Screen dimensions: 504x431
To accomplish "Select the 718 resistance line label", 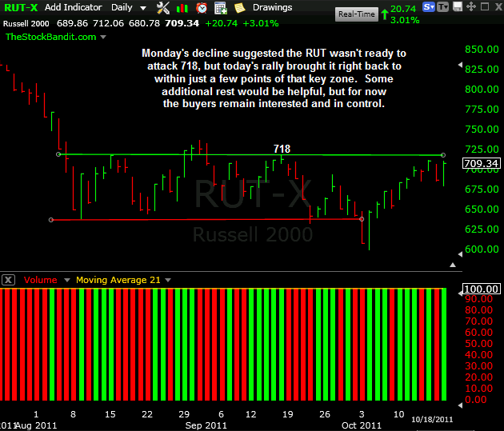I will pyautogui.click(x=282, y=149).
